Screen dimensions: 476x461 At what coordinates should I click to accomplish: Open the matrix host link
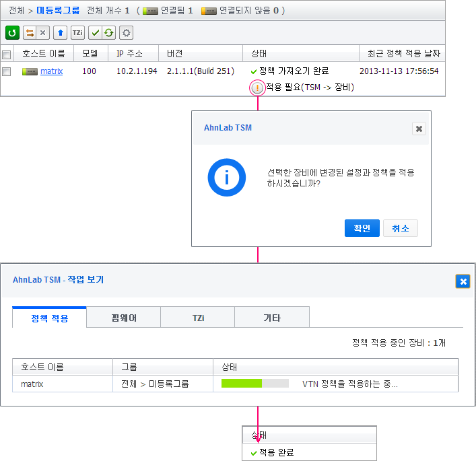click(x=51, y=71)
